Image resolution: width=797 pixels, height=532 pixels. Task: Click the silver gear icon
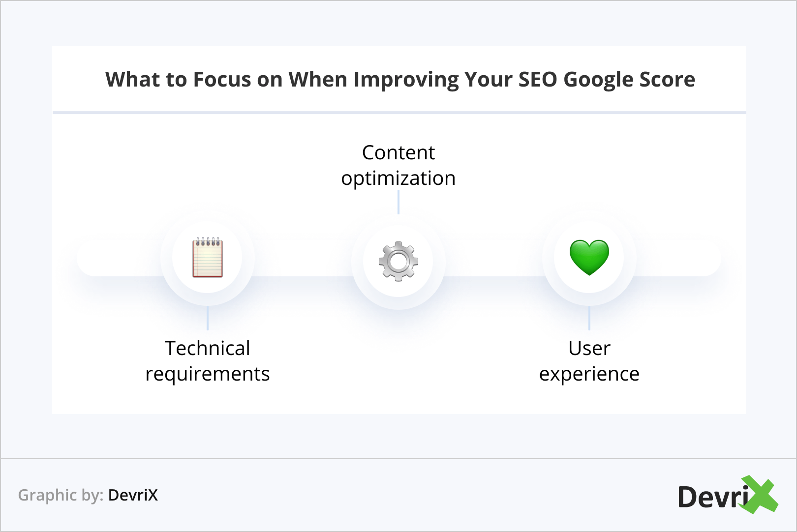pyautogui.click(x=398, y=261)
